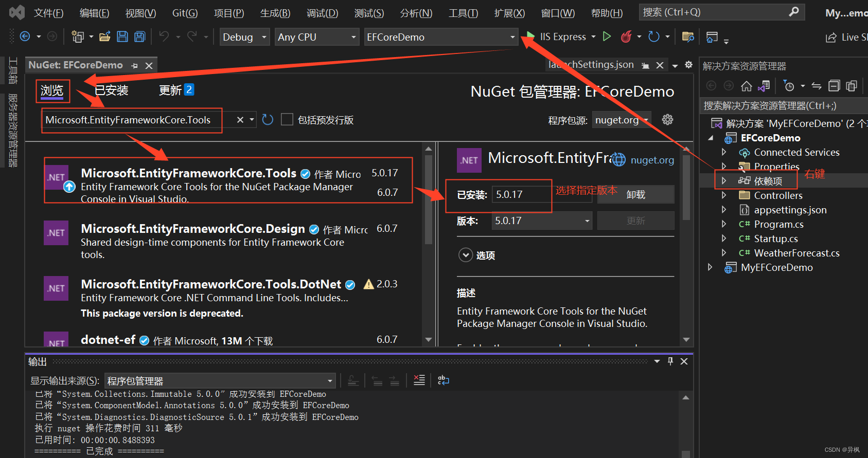Image resolution: width=868 pixels, height=458 pixels.
Task: Close the NuGet: EFCoreDemo tab
Action: (149, 65)
